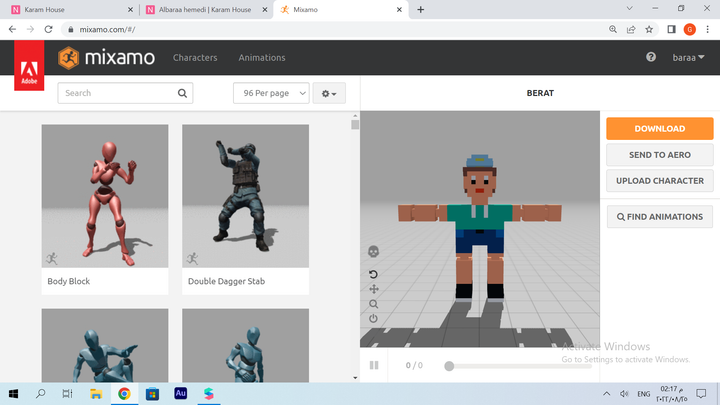Image resolution: width=720 pixels, height=405 pixels.
Task: Open Task View on the taskbar
Action: click(68, 394)
